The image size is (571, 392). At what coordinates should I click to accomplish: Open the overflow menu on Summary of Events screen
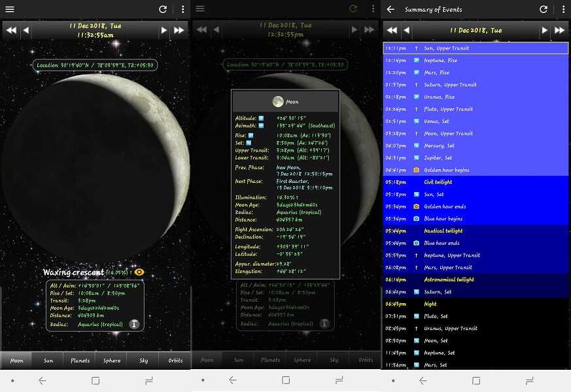pyautogui.click(x=563, y=9)
